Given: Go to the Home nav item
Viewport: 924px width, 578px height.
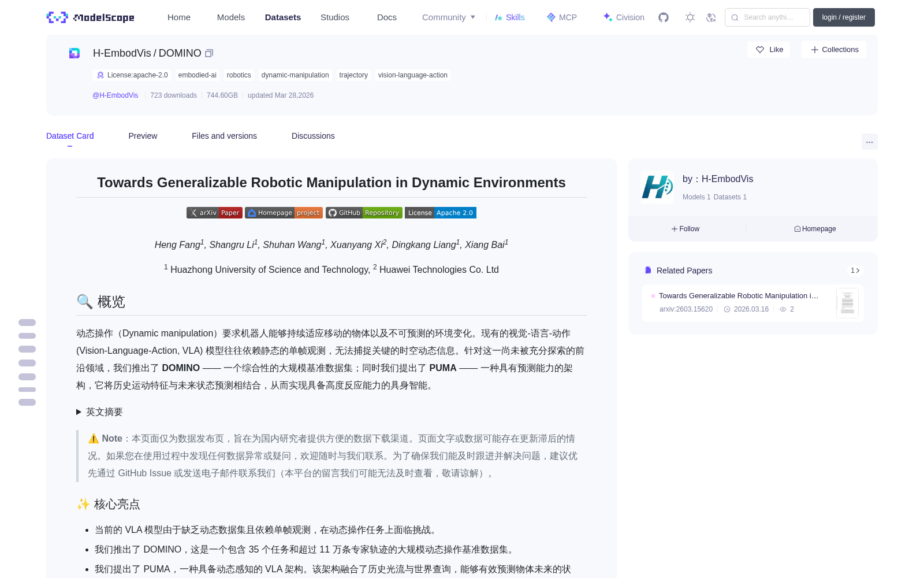Looking at the screenshot, I should click(179, 17).
